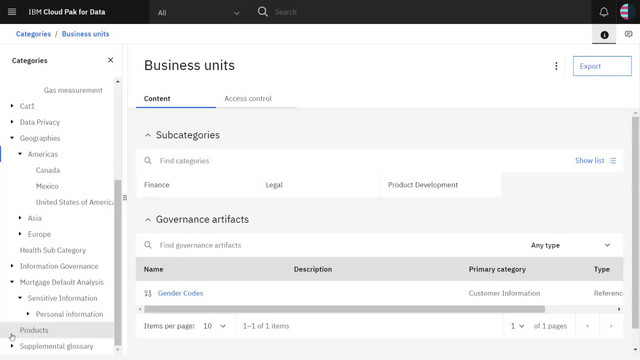This screenshot has height=360, width=640.
Task: Expand the Personal information node
Action: click(28, 313)
